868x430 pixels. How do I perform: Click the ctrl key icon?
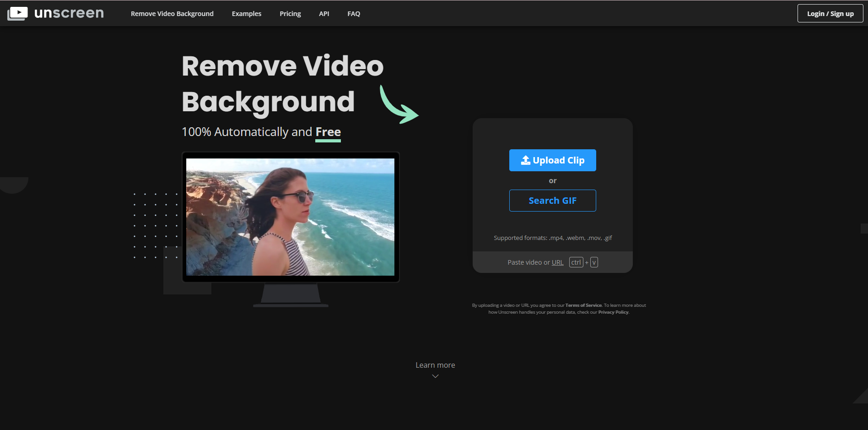[x=576, y=262]
